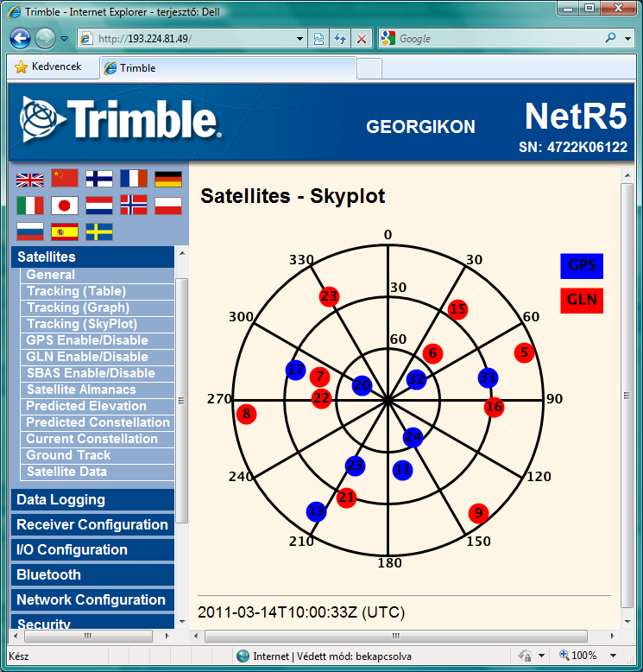Collapse the Satellites menu section
643x672 pixels.
(x=92, y=257)
